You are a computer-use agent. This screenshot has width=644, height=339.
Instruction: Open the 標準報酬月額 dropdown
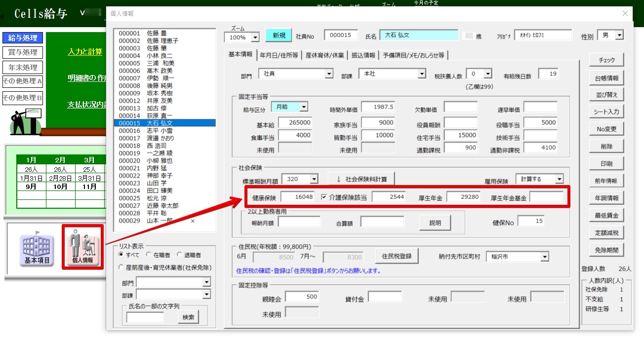click(x=314, y=179)
